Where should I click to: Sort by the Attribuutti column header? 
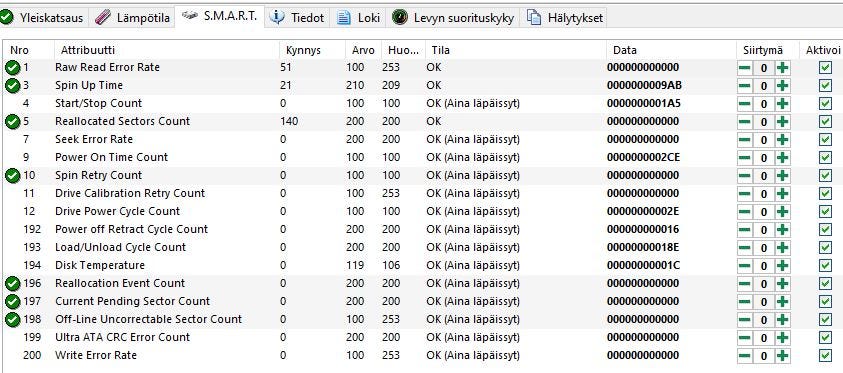(167, 50)
